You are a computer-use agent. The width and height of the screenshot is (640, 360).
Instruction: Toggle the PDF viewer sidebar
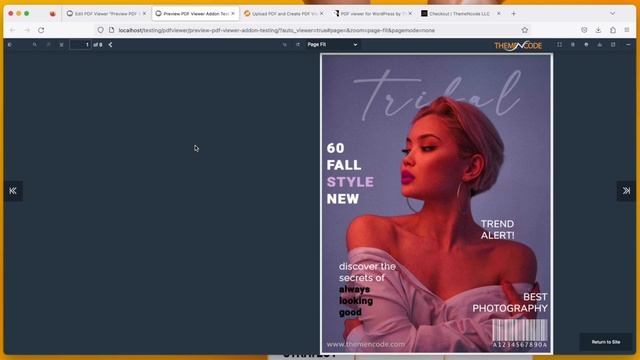click(x=10, y=44)
